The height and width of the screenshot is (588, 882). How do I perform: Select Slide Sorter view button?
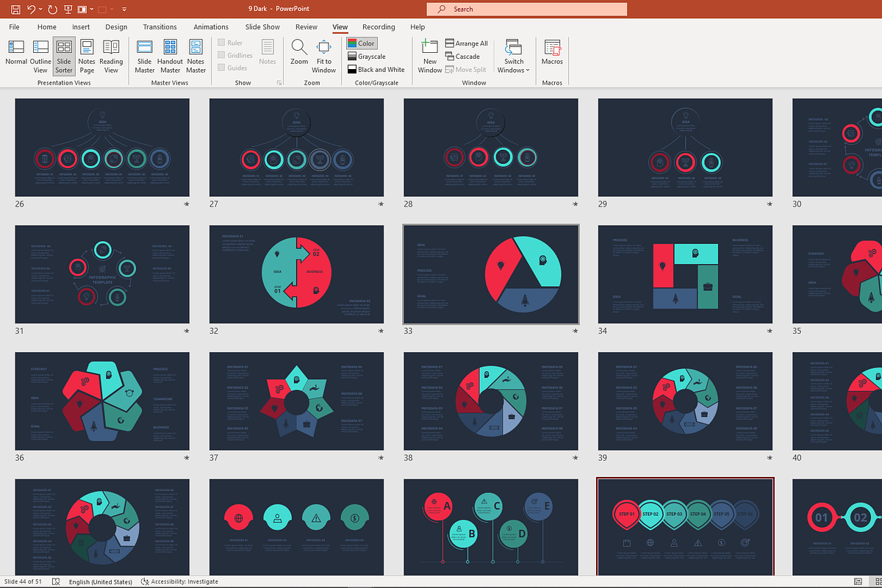[64, 55]
